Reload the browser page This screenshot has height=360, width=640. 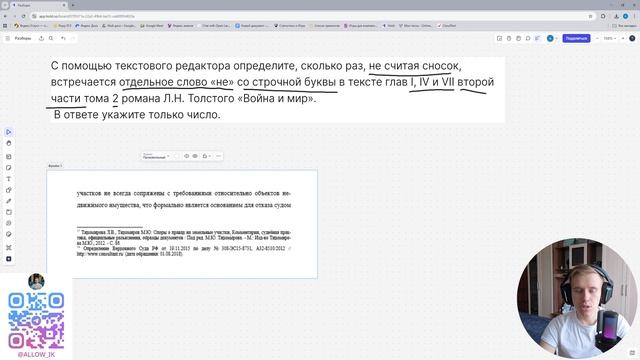(23, 16)
